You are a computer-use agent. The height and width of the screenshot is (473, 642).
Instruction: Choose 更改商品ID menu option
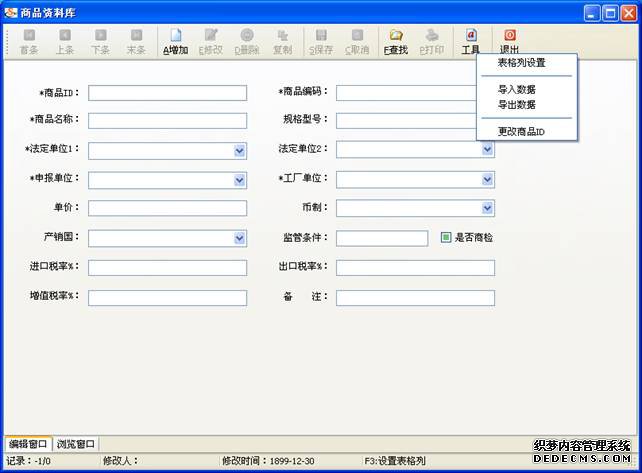tap(521, 131)
